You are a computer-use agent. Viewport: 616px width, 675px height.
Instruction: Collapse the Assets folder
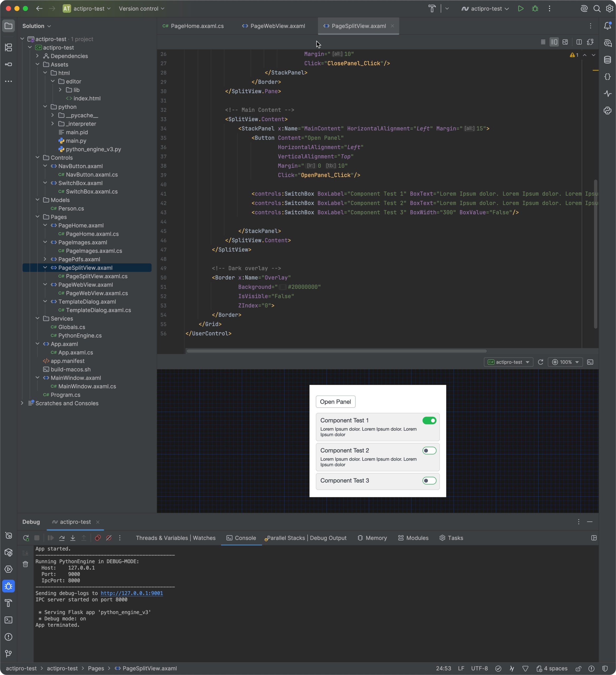pyautogui.click(x=37, y=64)
